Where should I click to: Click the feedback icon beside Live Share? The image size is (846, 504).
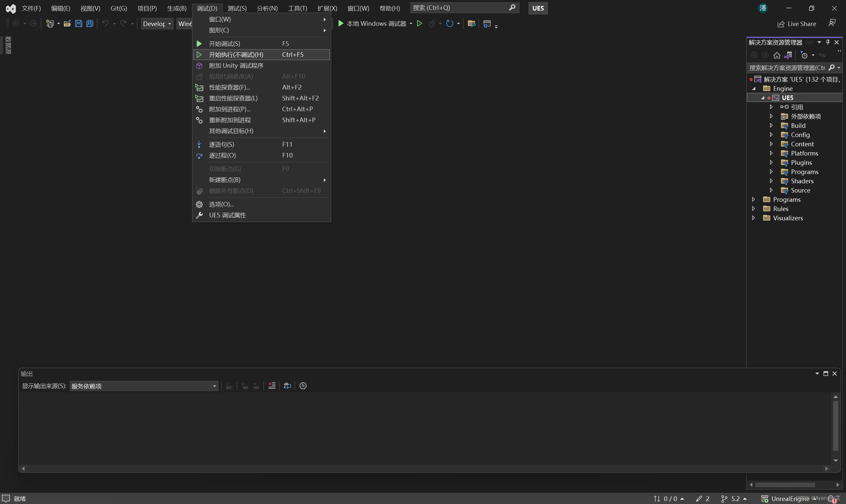point(832,23)
